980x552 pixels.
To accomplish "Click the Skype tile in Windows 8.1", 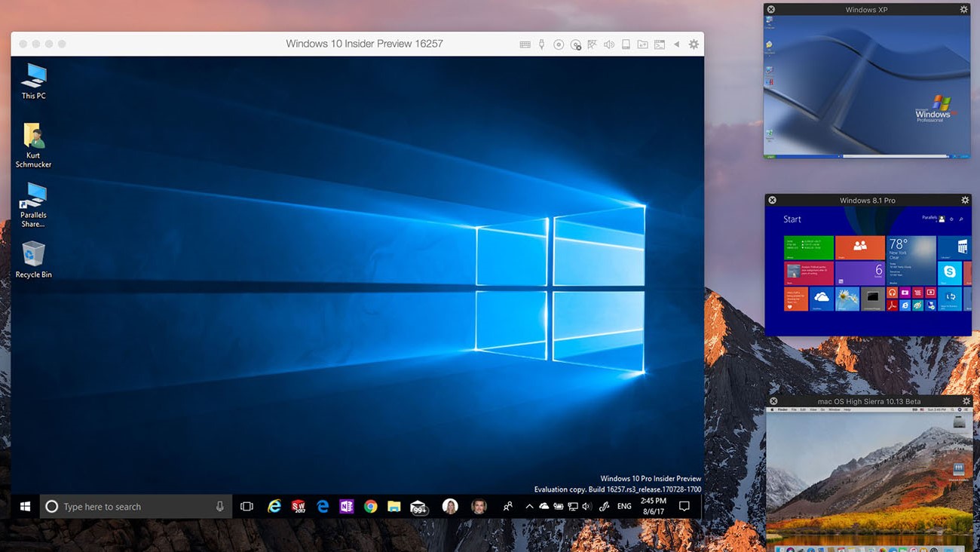I will tap(949, 272).
